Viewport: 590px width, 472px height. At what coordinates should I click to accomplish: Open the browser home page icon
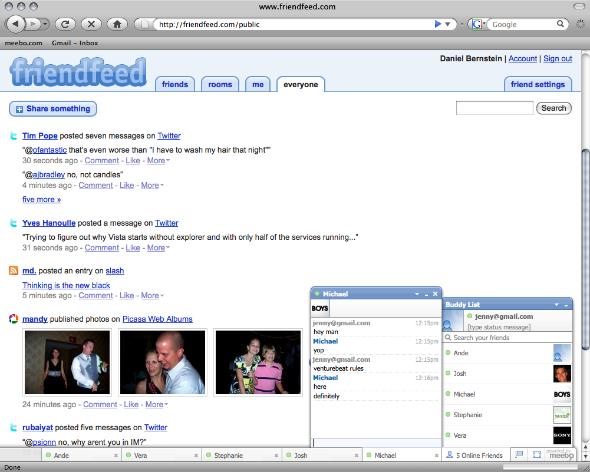click(117, 24)
